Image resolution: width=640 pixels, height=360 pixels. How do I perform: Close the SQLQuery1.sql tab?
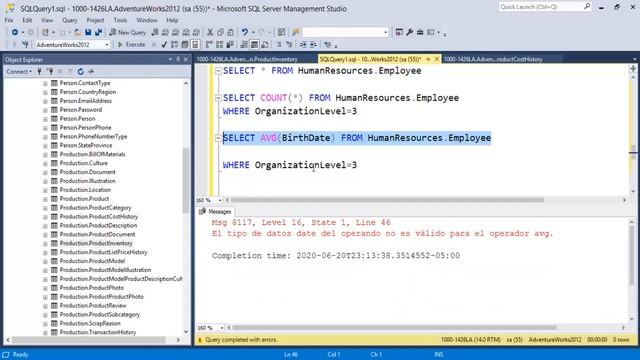tap(436, 60)
